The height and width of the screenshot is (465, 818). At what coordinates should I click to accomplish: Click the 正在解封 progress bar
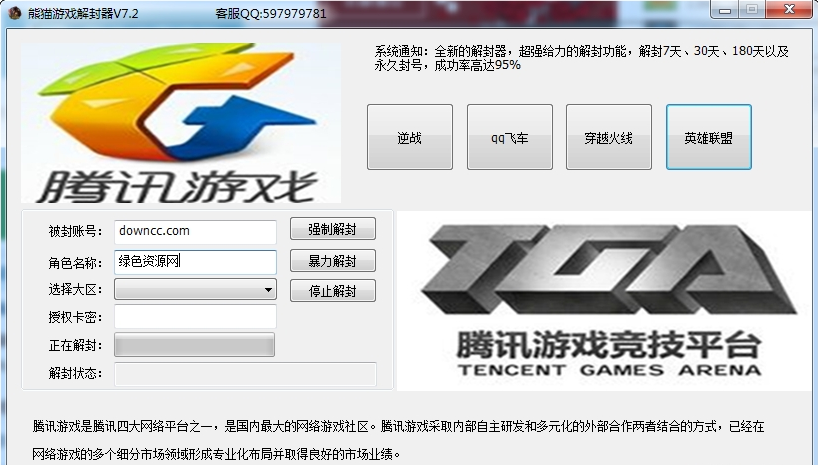coord(195,345)
